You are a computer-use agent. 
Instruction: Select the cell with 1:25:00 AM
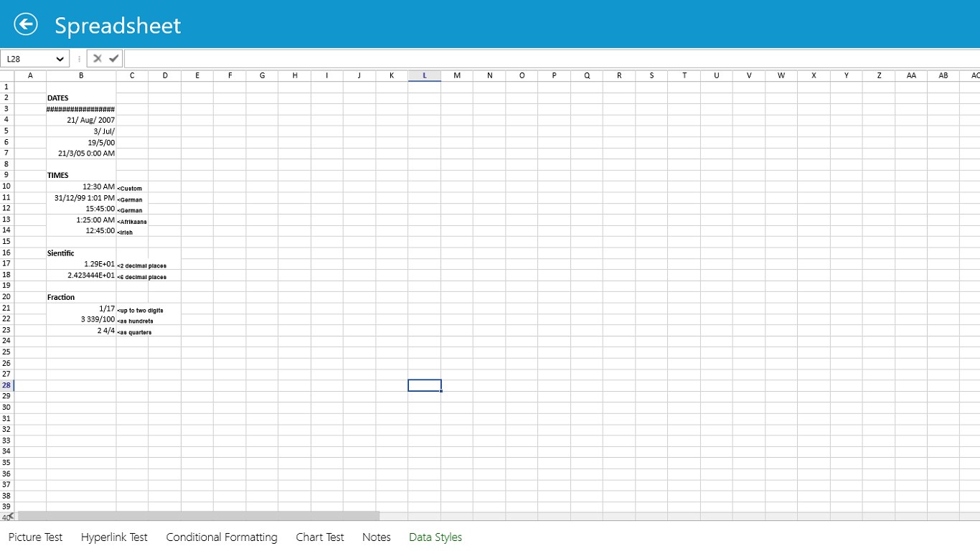coord(81,220)
